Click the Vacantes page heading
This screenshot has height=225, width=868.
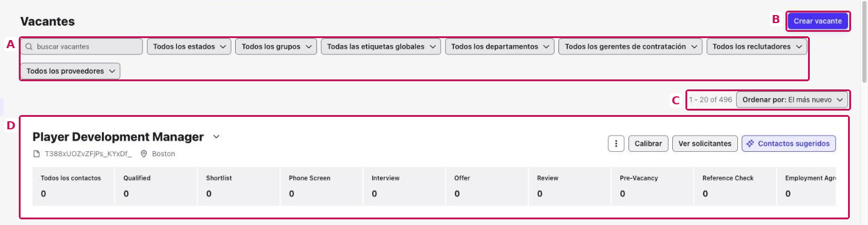click(48, 21)
